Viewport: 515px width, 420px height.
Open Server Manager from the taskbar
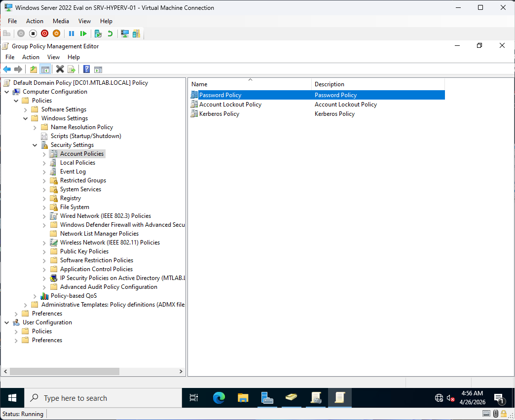267,398
